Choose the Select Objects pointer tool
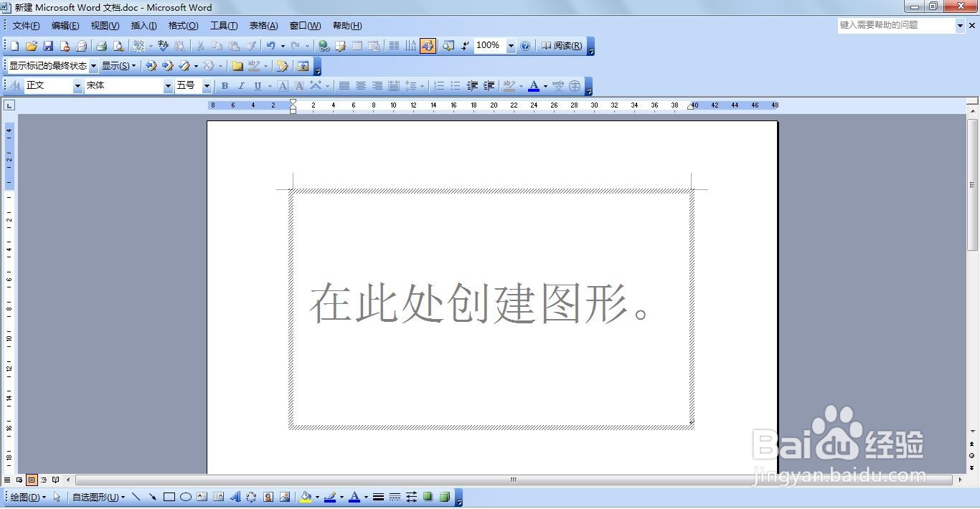Viewport: 980px width, 509px height. [x=57, y=497]
